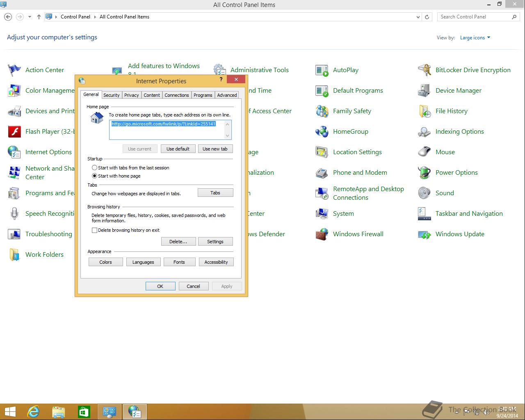
Task: Open the Troubleshooting icon
Action: click(x=14, y=234)
